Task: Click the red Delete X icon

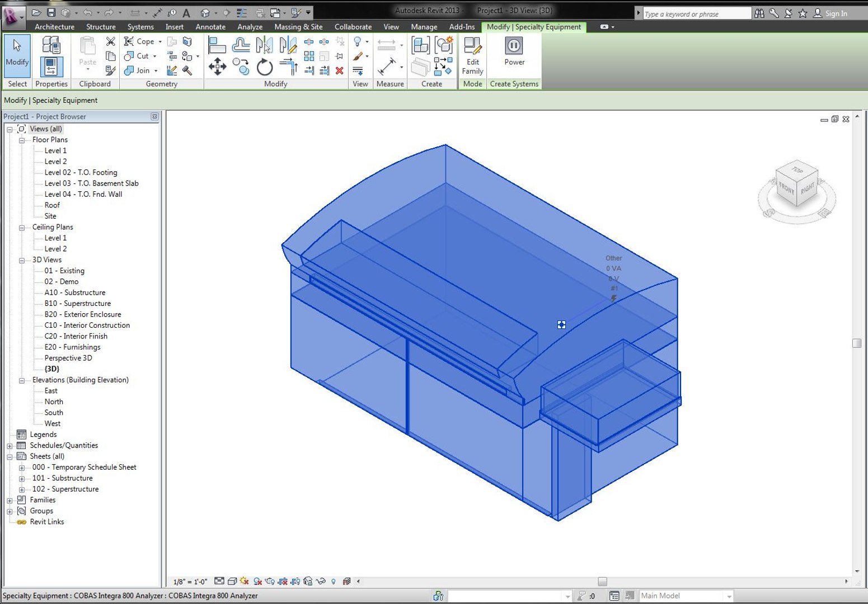Action: tap(339, 70)
